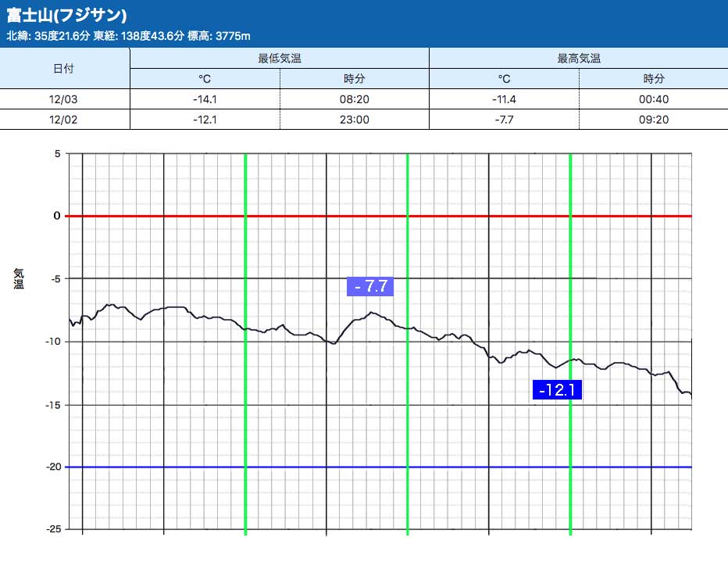The height and width of the screenshot is (566, 728).
Task: Click the blue -12.1 label on the chart
Action: [x=558, y=389]
